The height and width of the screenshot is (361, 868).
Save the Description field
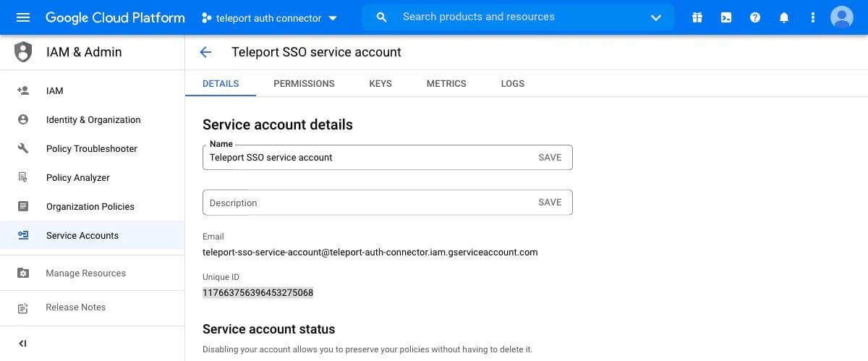point(550,203)
